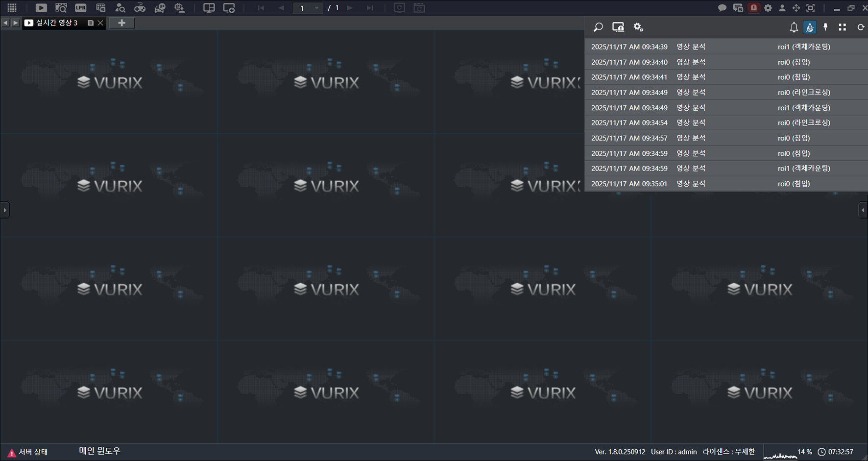Go to the next layout page
Viewport: 868px width, 461px height.
point(350,8)
